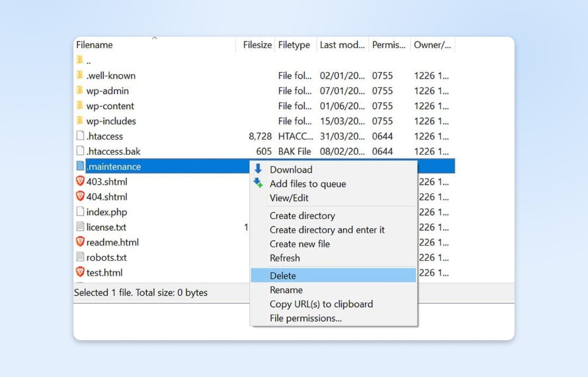588x377 pixels.
Task: Click the blue Download arrow icon
Action: (x=257, y=169)
